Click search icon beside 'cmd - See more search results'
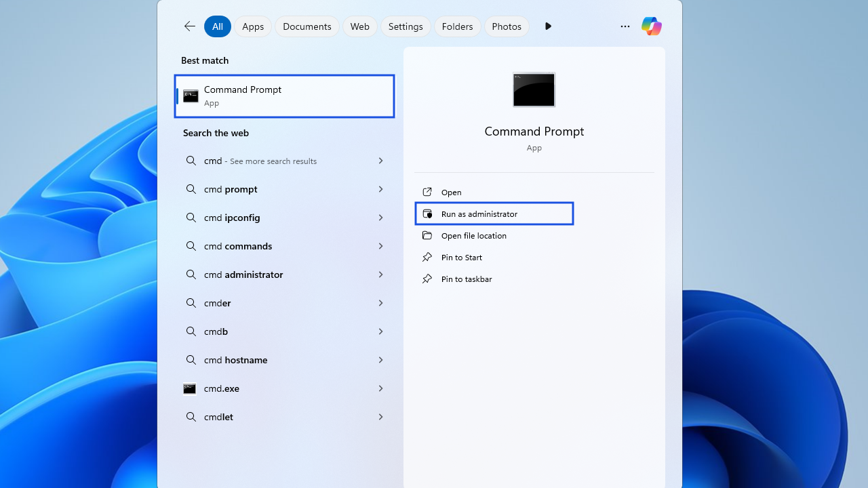The height and width of the screenshot is (488, 868). [191, 161]
